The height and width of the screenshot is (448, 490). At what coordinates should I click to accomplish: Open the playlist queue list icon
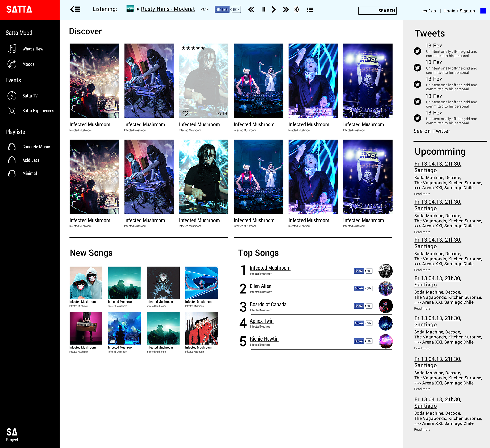click(310, 10)
